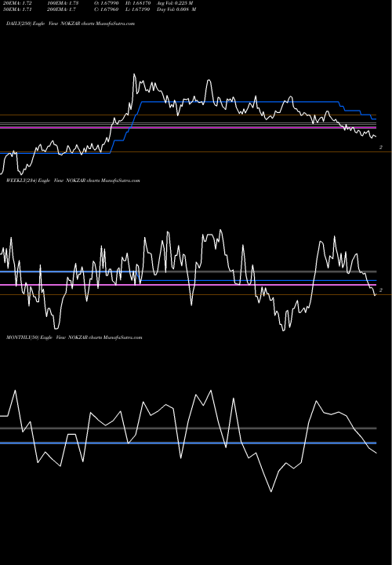Select the high price H: 1.68170
Image resolution: width=392 pixels, height=565 pixels.
click(x=137, y=3)
